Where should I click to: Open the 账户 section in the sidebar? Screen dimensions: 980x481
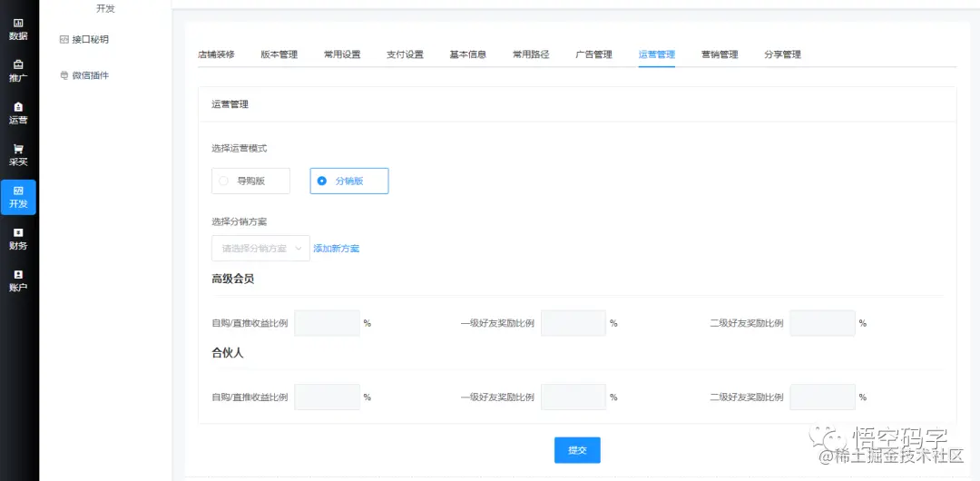click(x=18, y=280)
